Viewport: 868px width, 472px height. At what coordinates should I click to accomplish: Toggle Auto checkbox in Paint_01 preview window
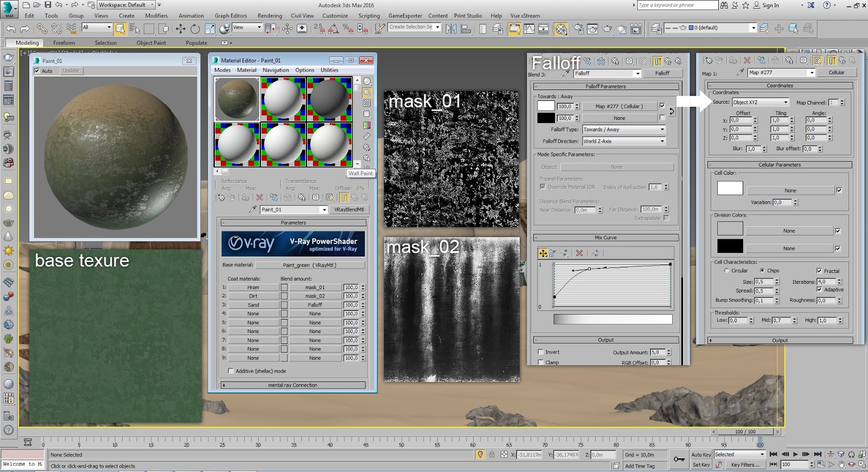37,71
